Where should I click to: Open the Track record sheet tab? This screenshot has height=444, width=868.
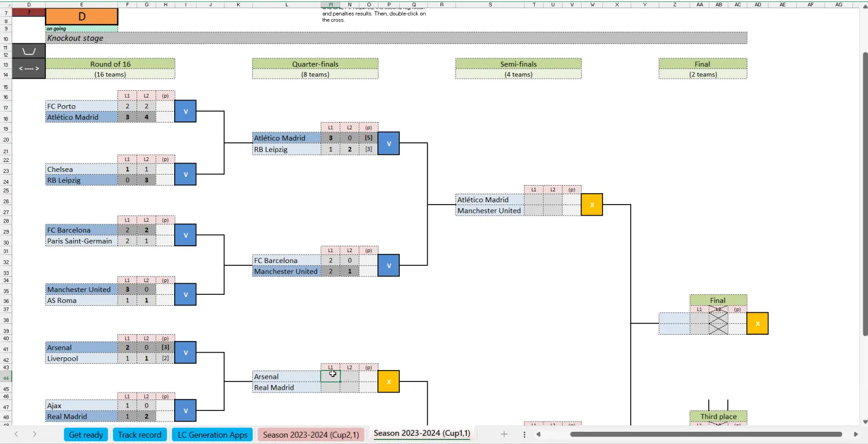pyautogui.click(x=139, y=435)
